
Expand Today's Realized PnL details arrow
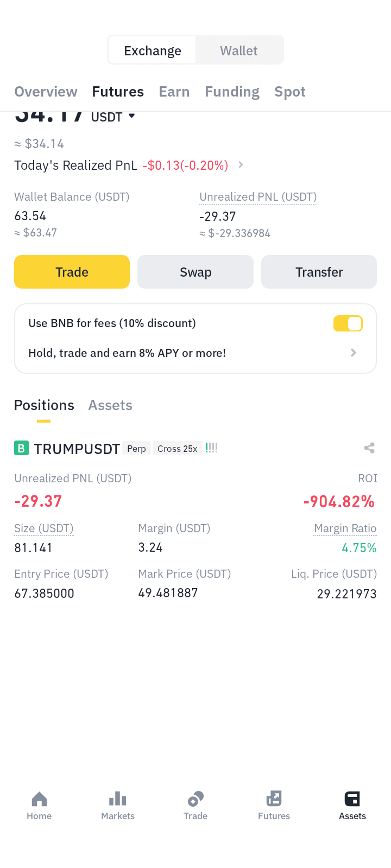[241, 164]
